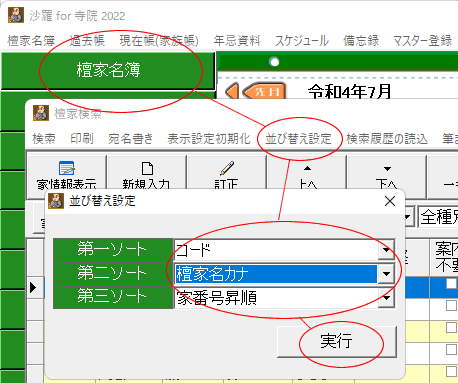This screenshot has height=383, width=458.
Task: Click the 新規入力 blank page icon
Action: [147, 169]
